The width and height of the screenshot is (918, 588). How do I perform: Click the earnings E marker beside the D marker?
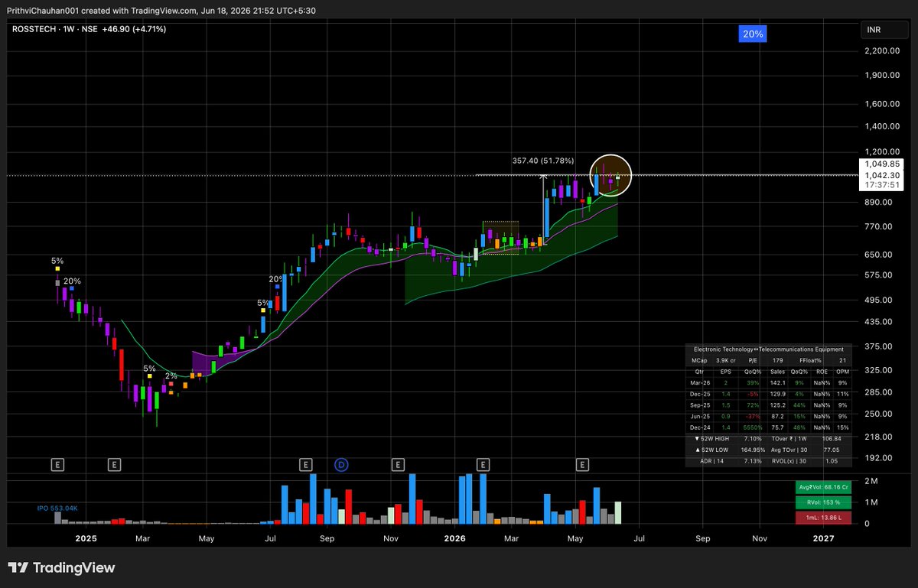coord(305,464)
